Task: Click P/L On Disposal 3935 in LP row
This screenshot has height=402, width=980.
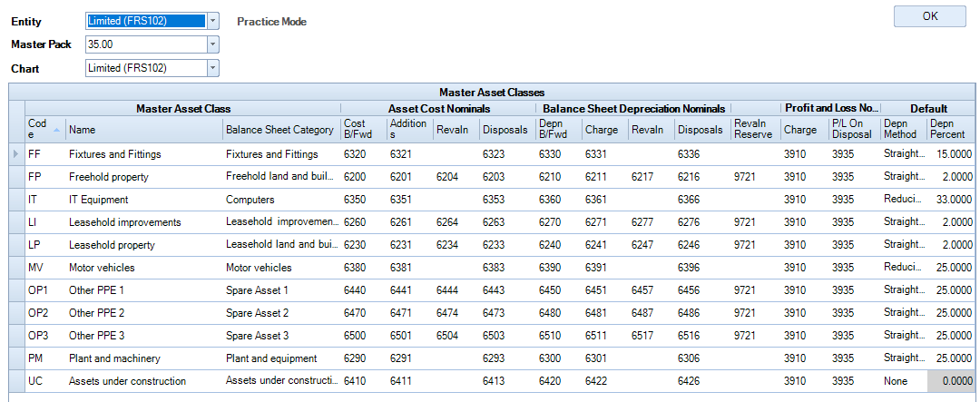Action: [855, 245]
